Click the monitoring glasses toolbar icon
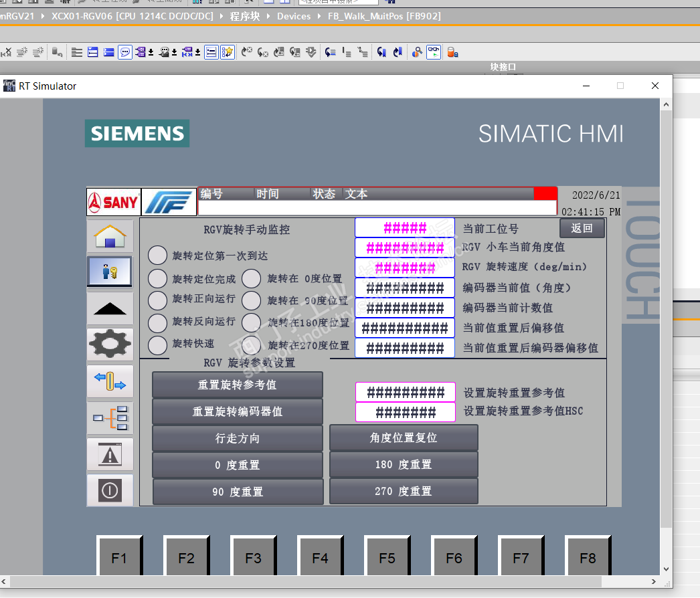Screen dimensions: 700x598 [x=434, y=53]
